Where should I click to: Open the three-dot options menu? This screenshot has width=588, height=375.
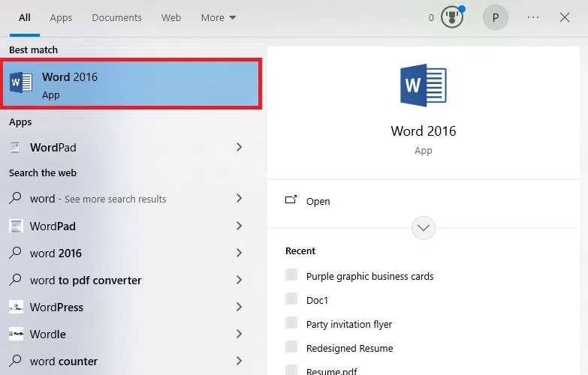[x=533, y=17]
